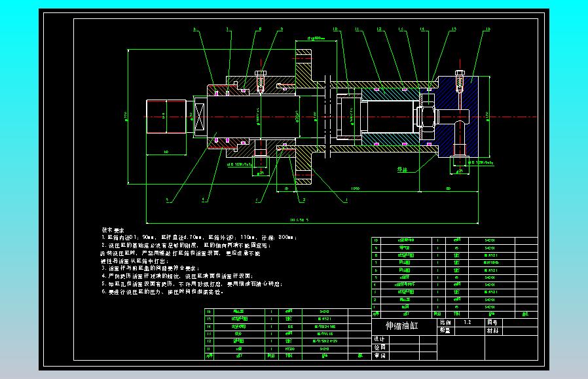Click part balloon number 16
This screenshot has width=588, height=379.
[488, 29]
